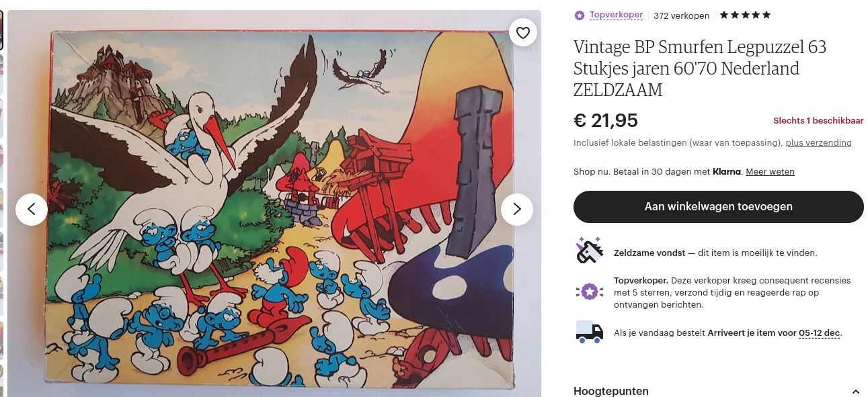This screenshot has height=397, width=868.
Task: Click the Vintage BP Smurfen Legpuzzel title
Action: (699, 68)
